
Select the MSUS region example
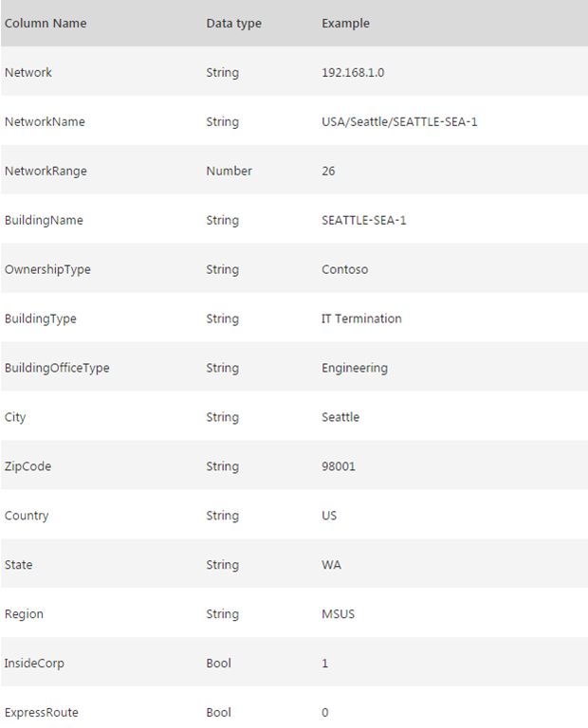click(x=338, y=614)
